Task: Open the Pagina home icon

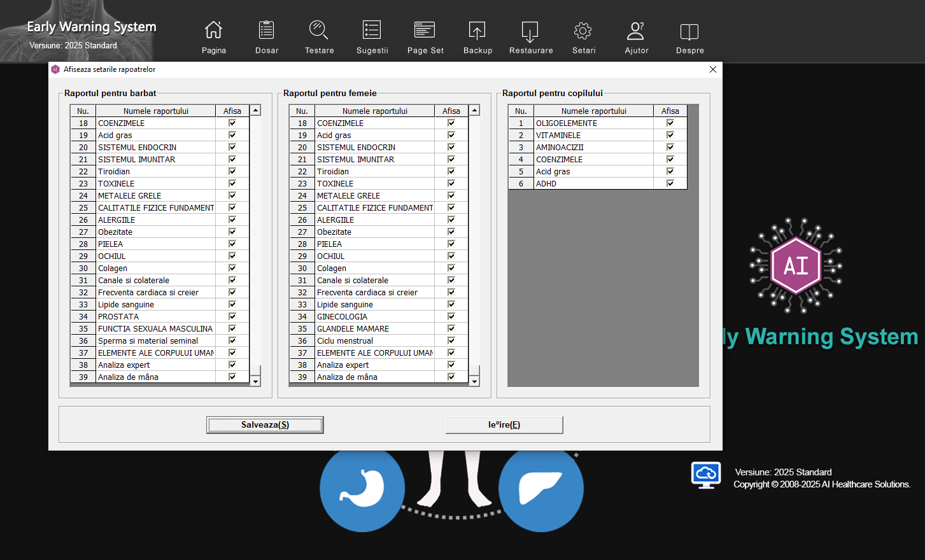Action: pyautogui.click(x=213, y=31)
